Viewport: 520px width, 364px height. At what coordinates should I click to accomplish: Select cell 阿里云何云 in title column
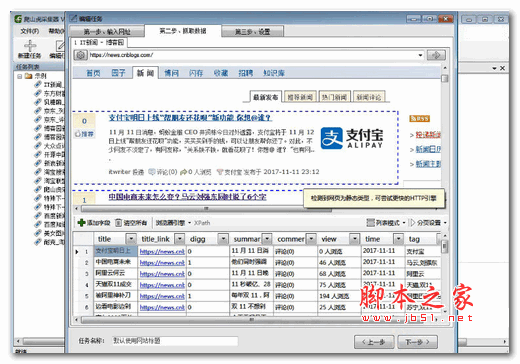point(115,274)
